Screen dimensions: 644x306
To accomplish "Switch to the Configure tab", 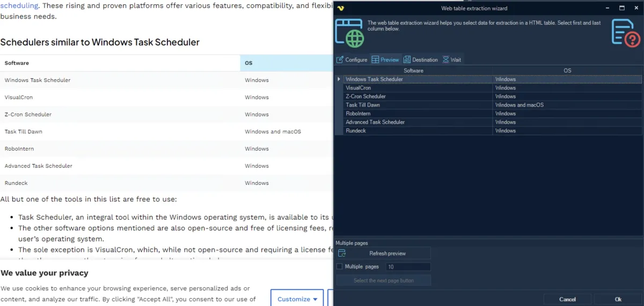I will (352, 59).
